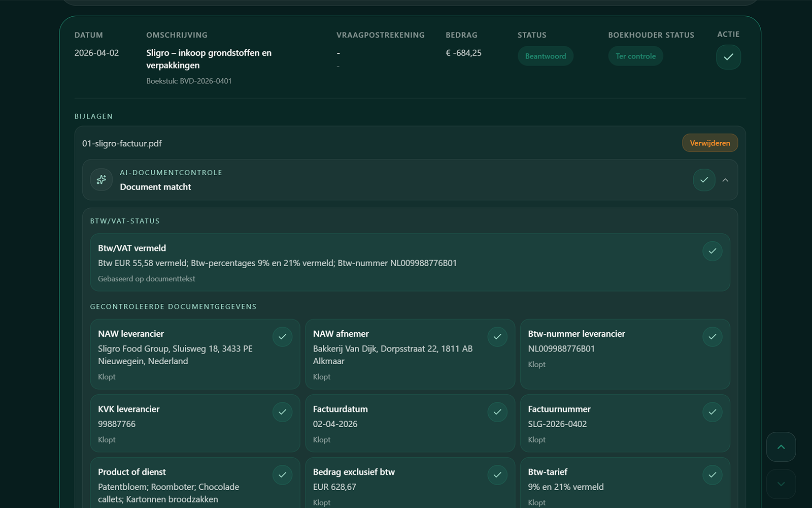The image size is (812, 508).
Task: Click the Ter controle status badge
Action: 635,56
